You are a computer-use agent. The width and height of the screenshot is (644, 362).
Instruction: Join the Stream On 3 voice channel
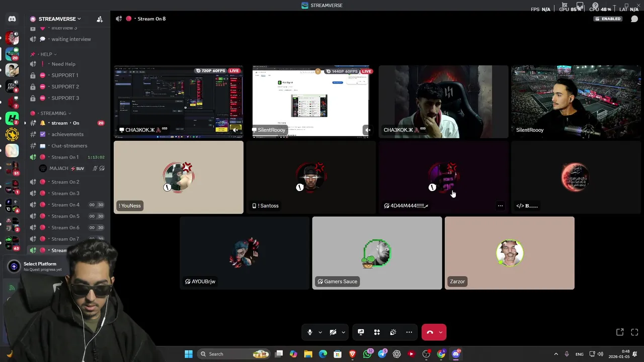tap(67, 194)
